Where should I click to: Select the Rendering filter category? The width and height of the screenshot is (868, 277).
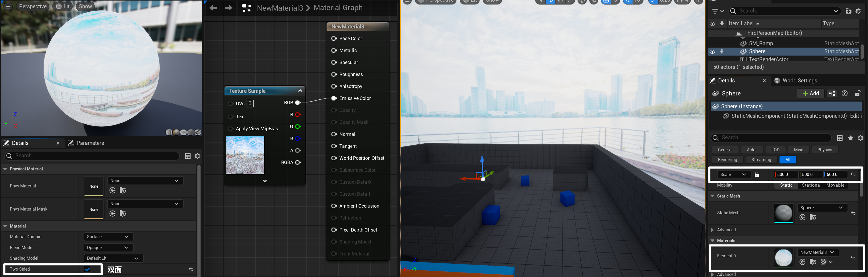pyautogui.click(x=727, y=160)
